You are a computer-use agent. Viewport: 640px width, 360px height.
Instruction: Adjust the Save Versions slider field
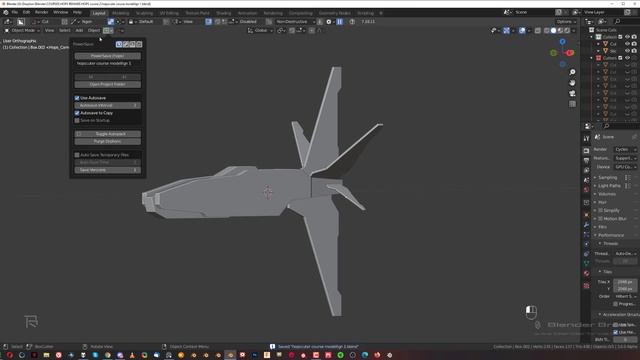tap(108, 170)
